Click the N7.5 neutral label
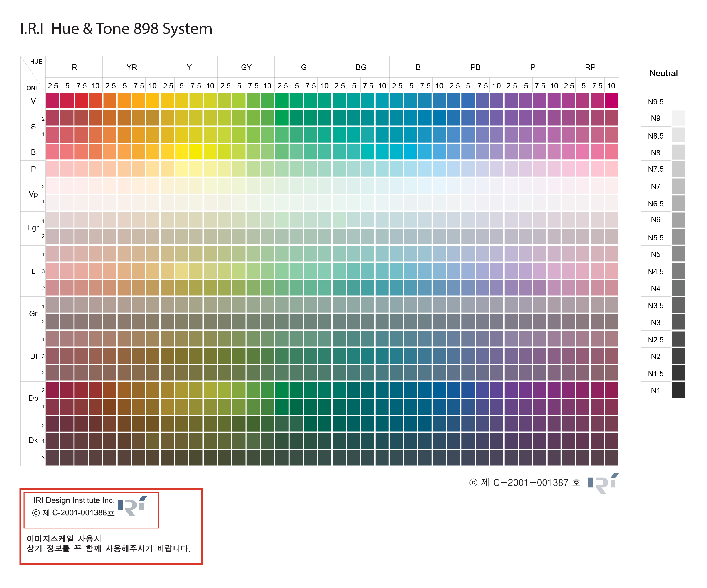Screen dimensions: 707x588 (x=655, y=169)
